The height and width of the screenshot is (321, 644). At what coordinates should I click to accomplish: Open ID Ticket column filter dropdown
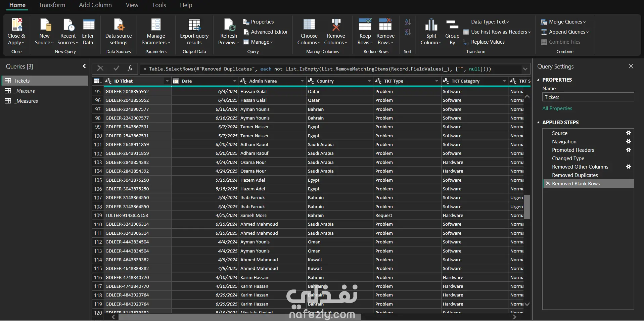click(x=167, y=81)
